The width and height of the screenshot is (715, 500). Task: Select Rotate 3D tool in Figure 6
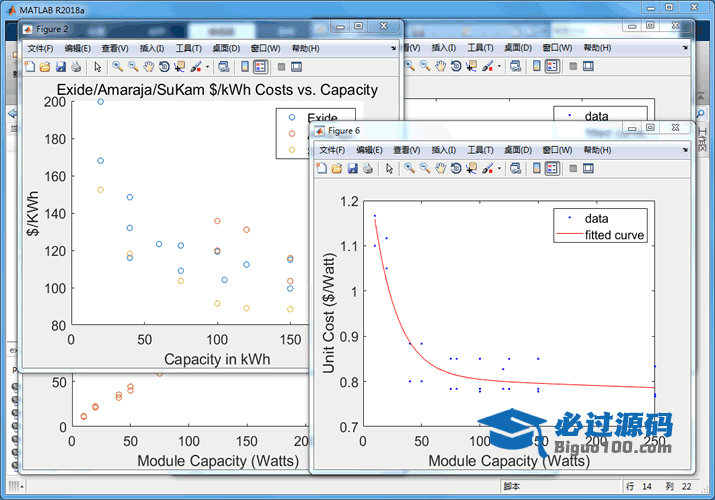(456, 169)
